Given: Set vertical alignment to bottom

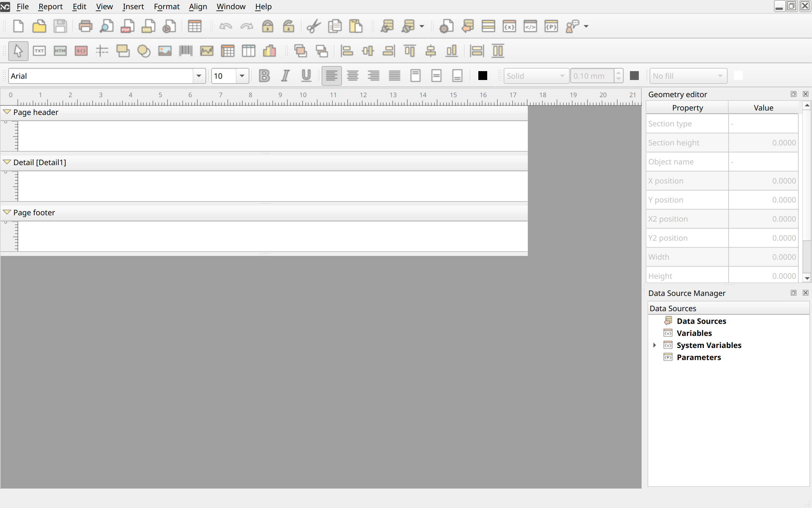Looking at the screenshot, I should pyautogui.click(x=457, y=76).
